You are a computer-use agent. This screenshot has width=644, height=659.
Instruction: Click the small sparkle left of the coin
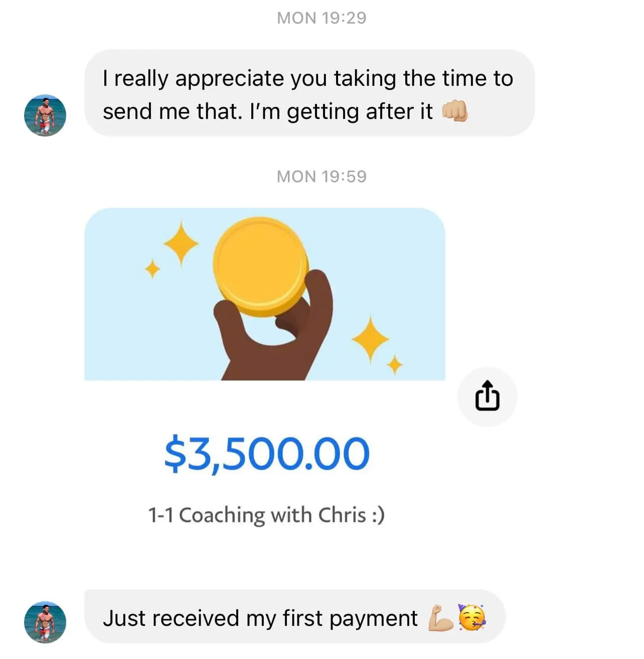pos(152,269)
